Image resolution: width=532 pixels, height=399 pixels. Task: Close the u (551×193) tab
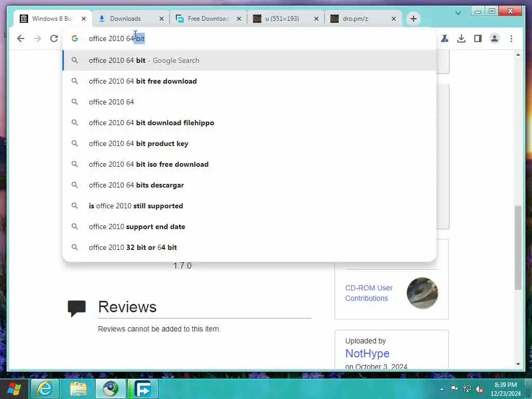click(316, 19)
